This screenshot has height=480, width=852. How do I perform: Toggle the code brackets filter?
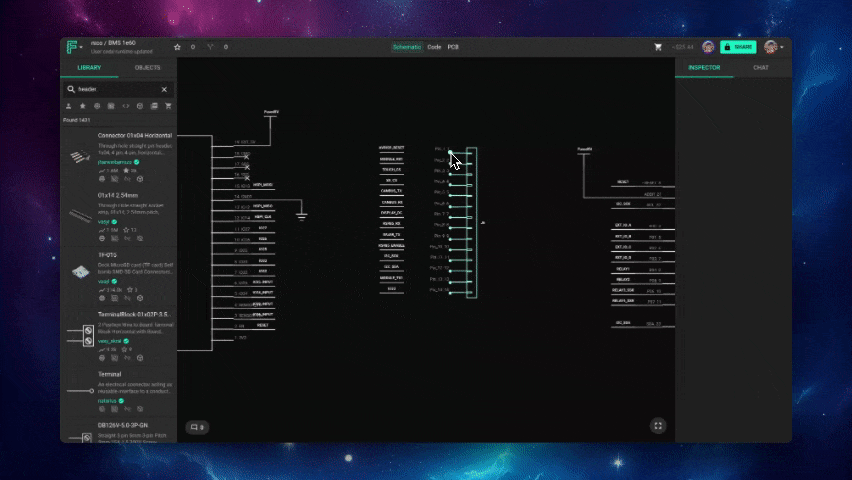click(126, 106)
